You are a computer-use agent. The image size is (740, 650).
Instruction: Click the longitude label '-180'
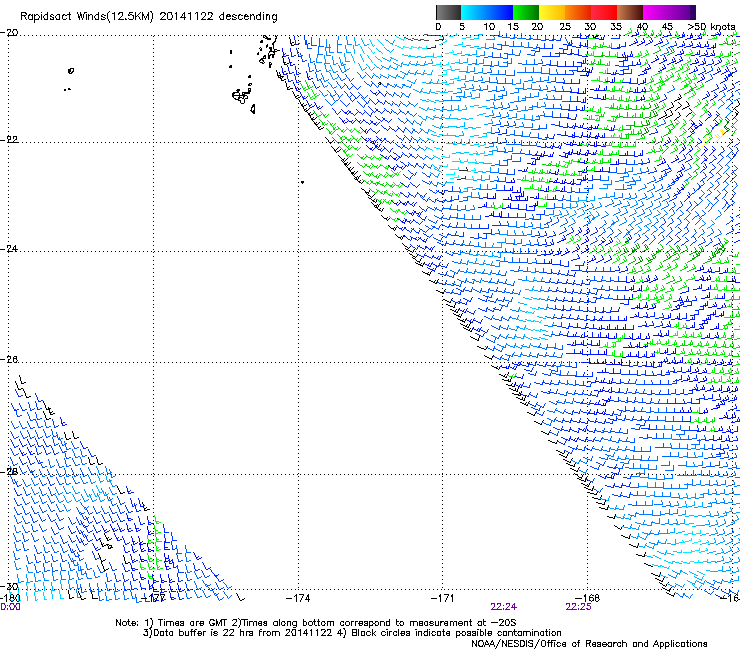click(x=10, y=598)
